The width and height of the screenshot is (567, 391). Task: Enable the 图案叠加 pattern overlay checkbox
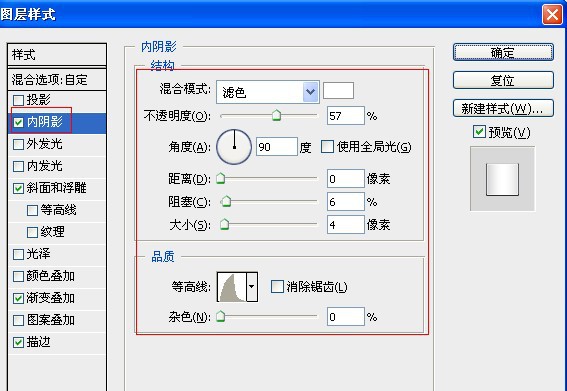[18, 320]
